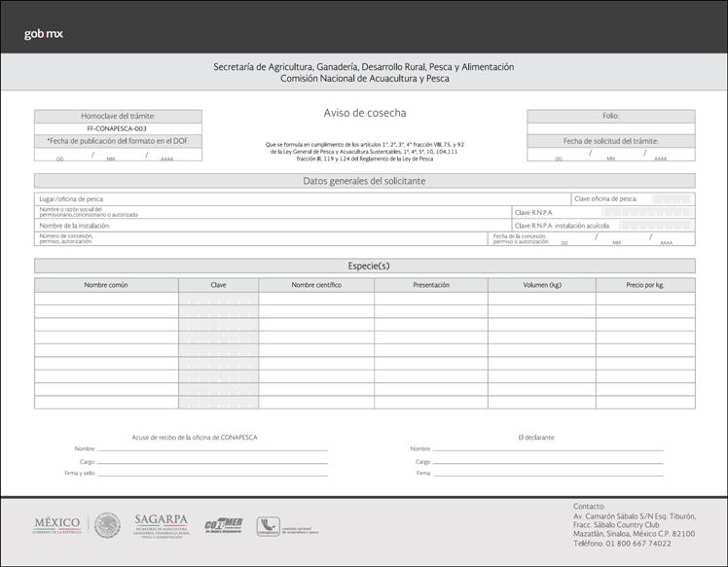
Task: Click the Lugar/oficina de pesca field
Action: click(x=303, y=199)
